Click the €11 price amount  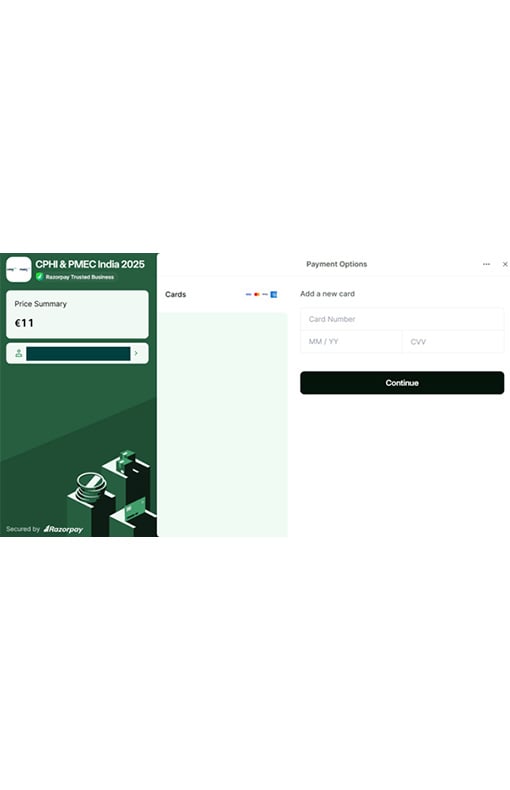[x=24, y=323]
